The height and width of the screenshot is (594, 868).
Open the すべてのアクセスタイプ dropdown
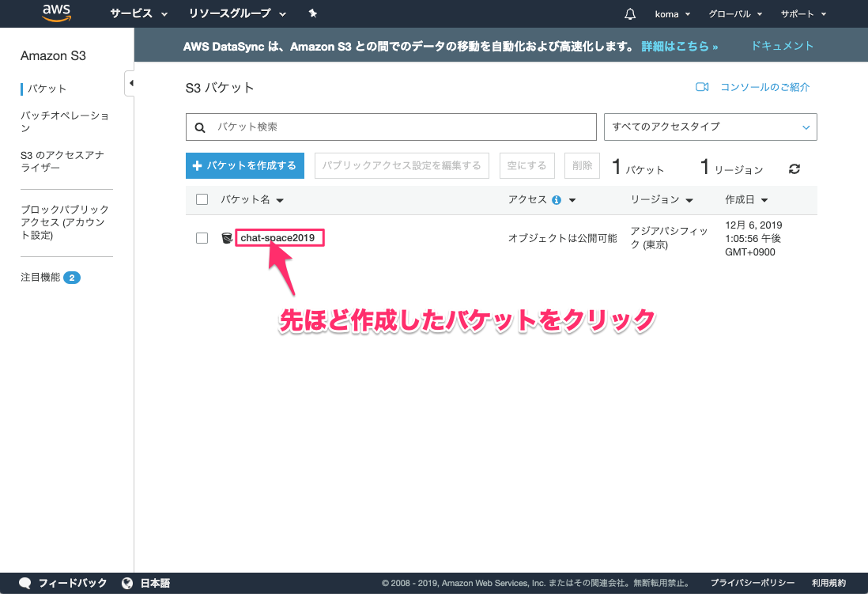710,127
